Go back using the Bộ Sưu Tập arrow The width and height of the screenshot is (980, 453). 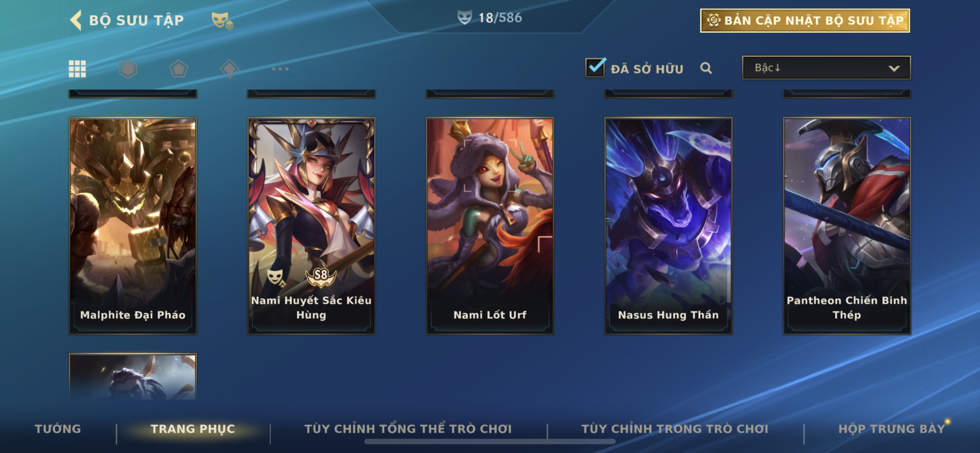coord(76,20)
